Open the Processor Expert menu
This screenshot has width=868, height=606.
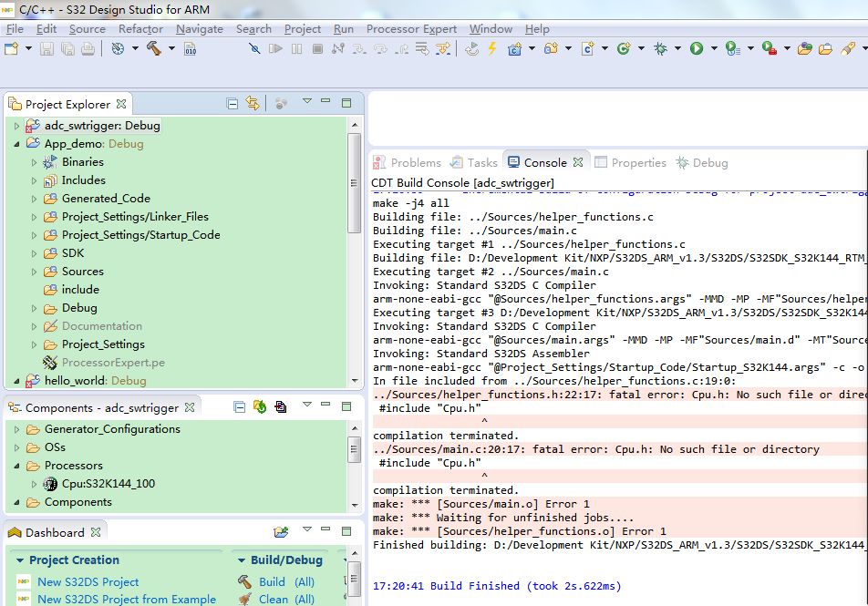click(411, 28)
